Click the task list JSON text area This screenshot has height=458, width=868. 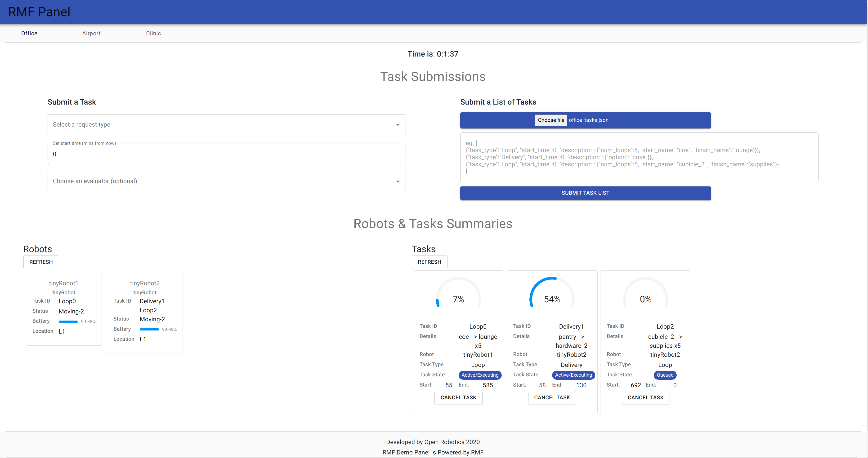click(x=639, y=157)
